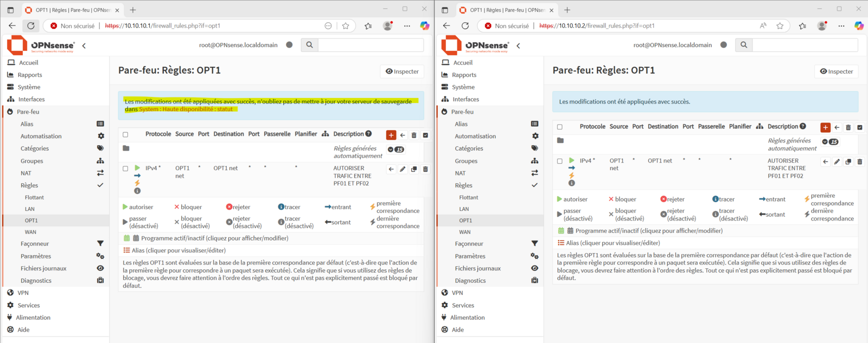Click the green allow arrow of the rule on 10.10.10.1
Screen dimensions: 868x343
click(x=137, y=168)
